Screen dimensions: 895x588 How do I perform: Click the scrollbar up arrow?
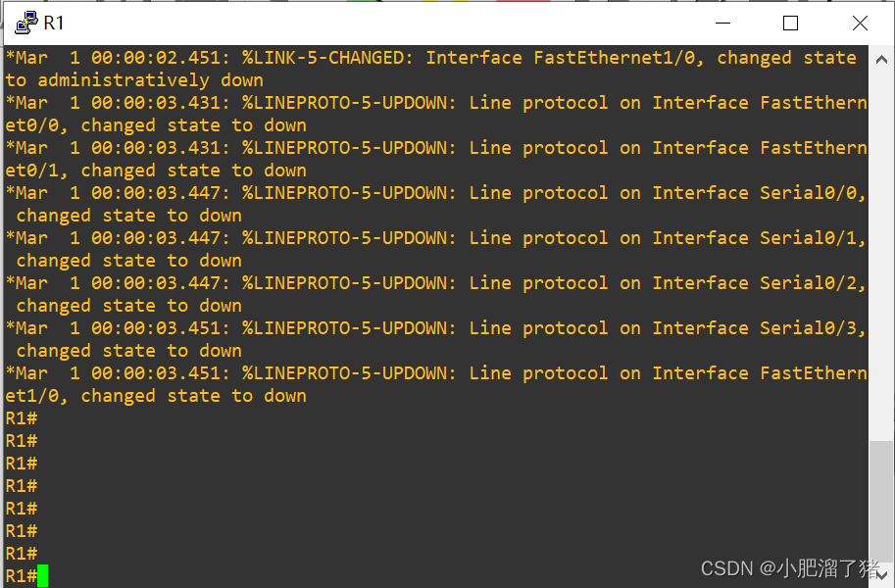[x=880, y=60]
